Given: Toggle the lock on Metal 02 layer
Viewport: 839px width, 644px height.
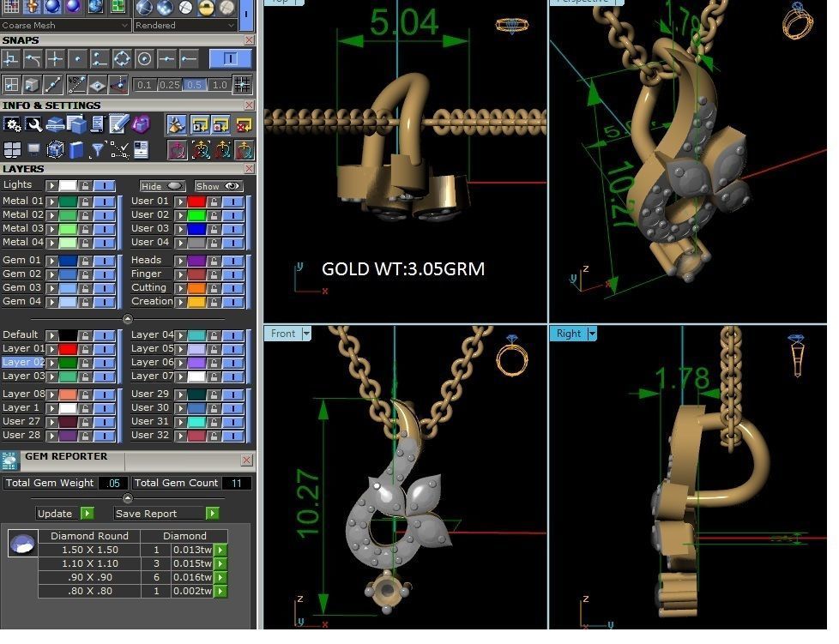Looking at the screenshot, I should point(85,215).
